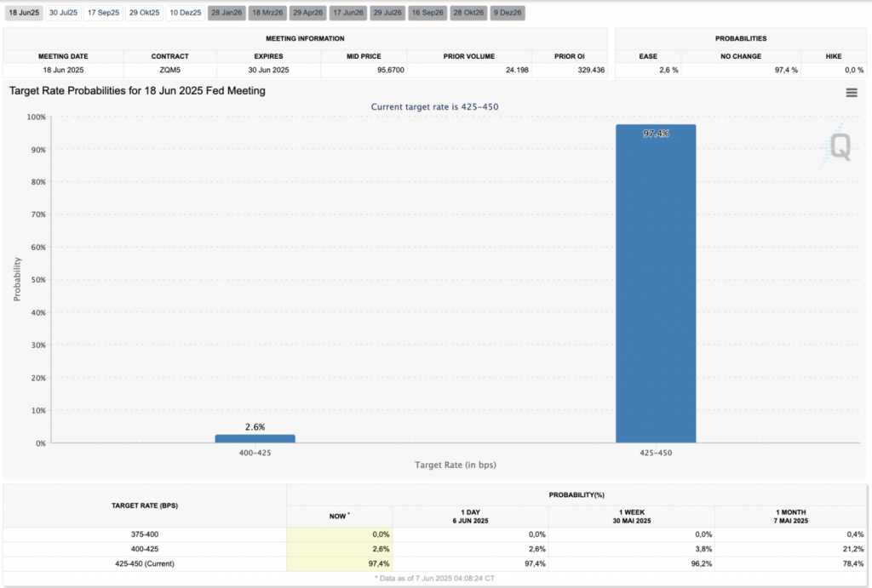
Task: Switch to the 30 Jul25 meeting tab
Action: (x=63, y=13)
